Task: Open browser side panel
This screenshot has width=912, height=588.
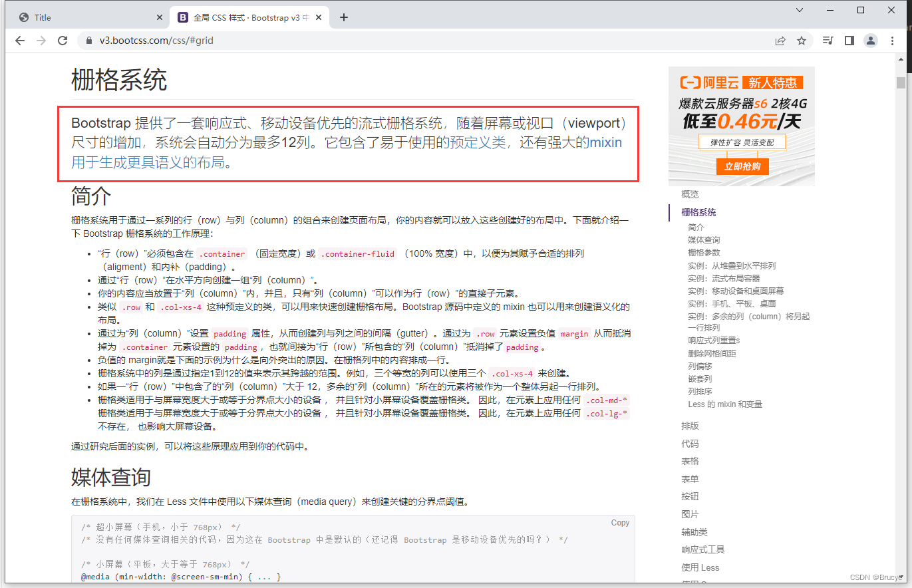Action: [x=849, y=41]
